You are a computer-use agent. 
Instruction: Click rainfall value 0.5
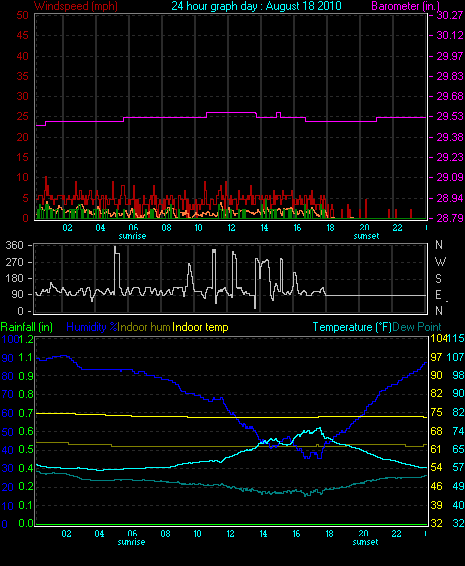pyautogui.click(x=25, y=450)
